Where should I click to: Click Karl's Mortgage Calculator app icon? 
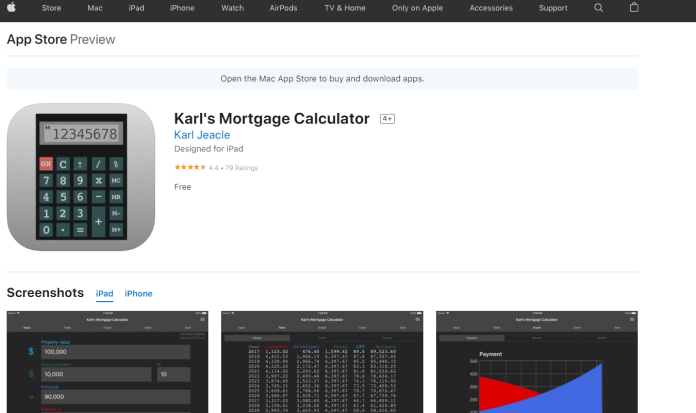coord(81,177)
